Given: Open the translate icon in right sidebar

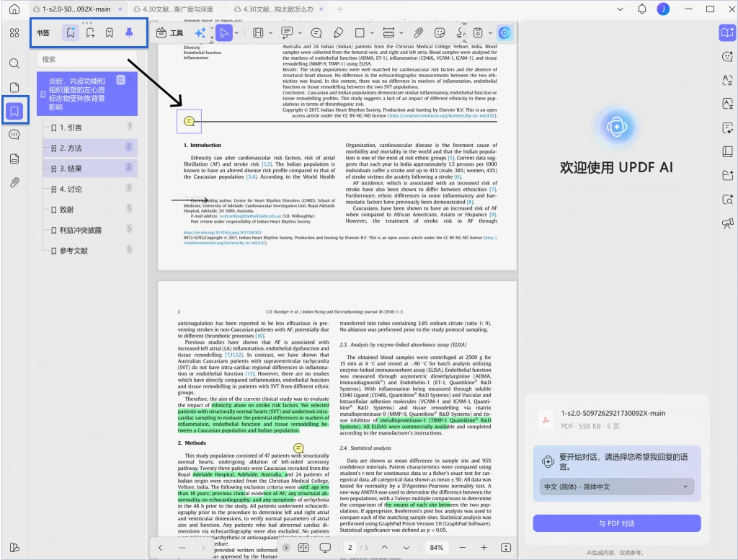Looking at the screenshot, I should [728, 79].
